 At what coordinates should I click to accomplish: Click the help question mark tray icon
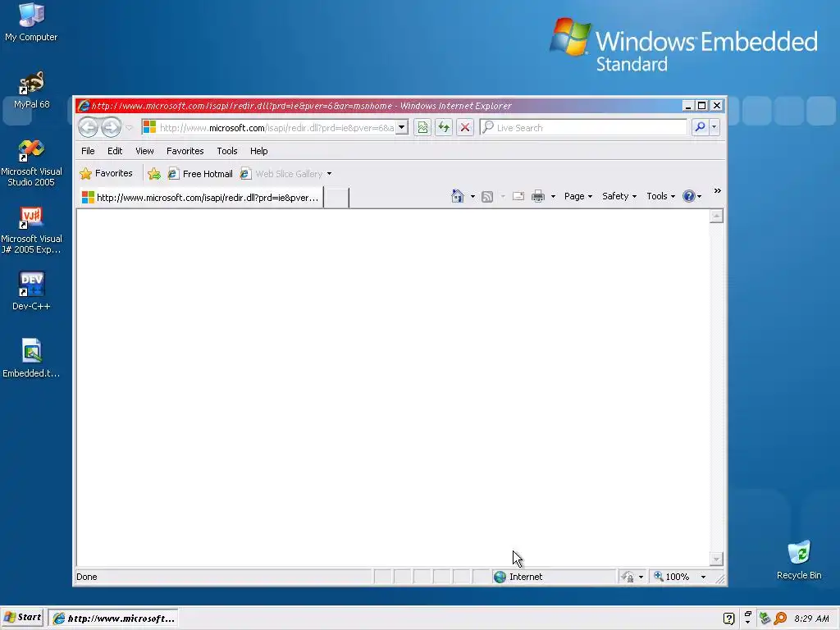coord(728,619)
